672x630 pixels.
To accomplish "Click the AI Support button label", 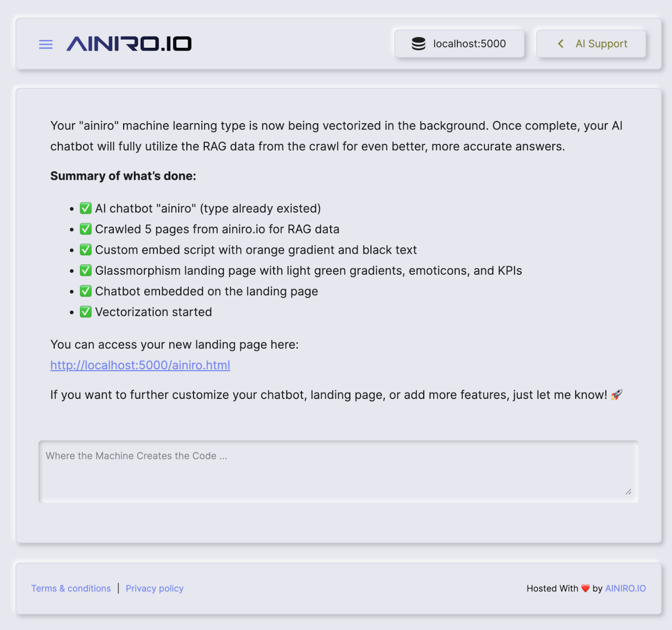I will click(x=601, y=44).
